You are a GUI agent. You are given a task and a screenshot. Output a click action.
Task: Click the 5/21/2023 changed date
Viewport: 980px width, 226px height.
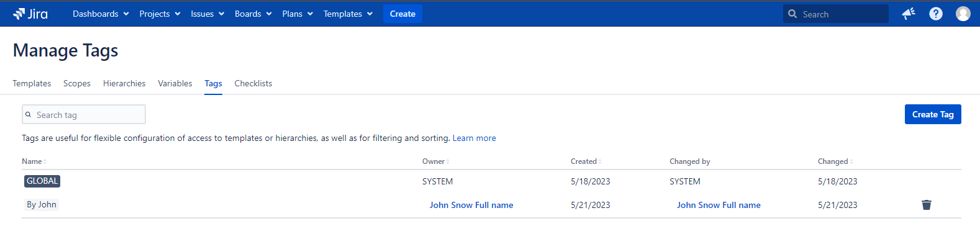(x=838, y=205)
